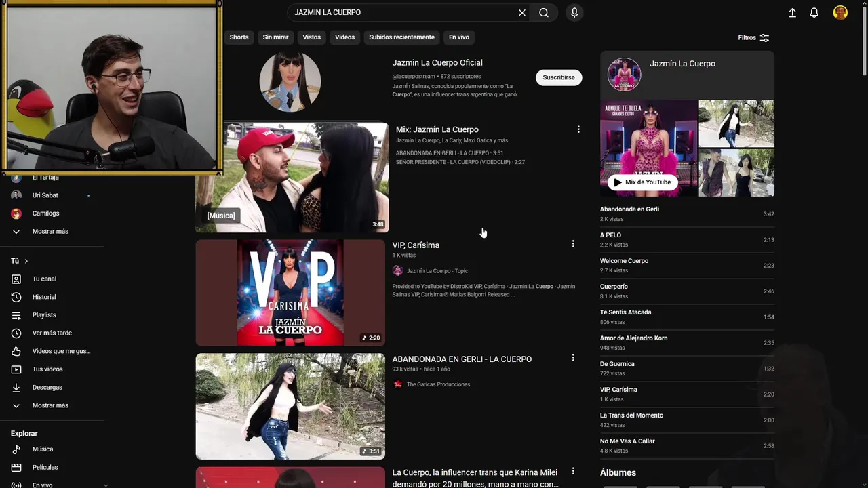Activate voice search microphone icon
This screenshot has width=868, height=488.
[x=574, y=12]
